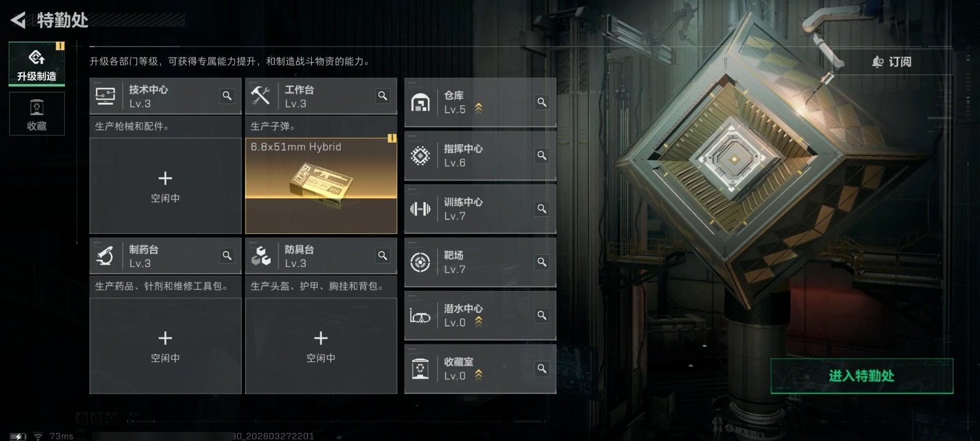Open the 防具台 magnifier details icon
This screenshot has height=441, width=980.
(383, 256)
